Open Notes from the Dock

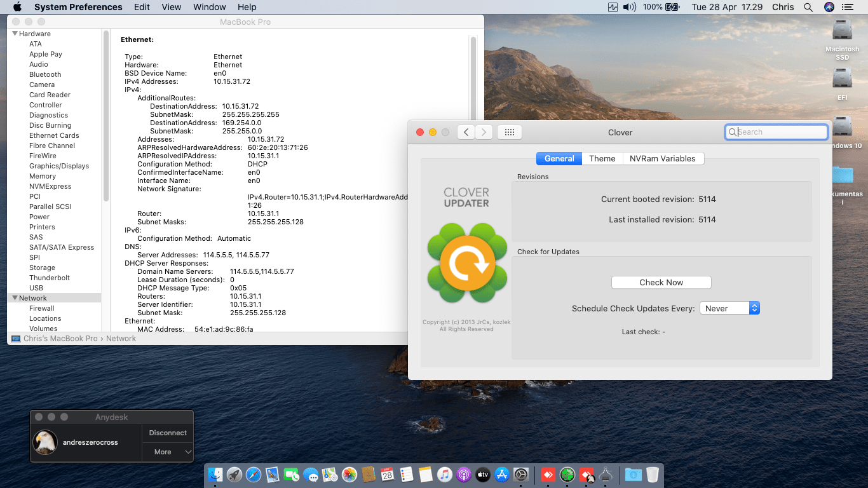pyautogui.click(x=426, y=474)
